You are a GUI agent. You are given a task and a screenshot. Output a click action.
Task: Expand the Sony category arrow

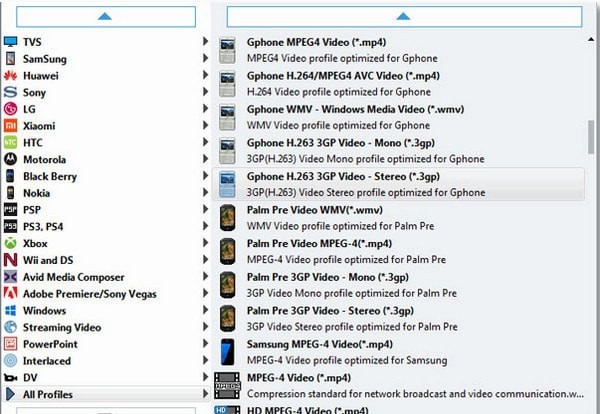pyautogui.click(x=205, y=92)
